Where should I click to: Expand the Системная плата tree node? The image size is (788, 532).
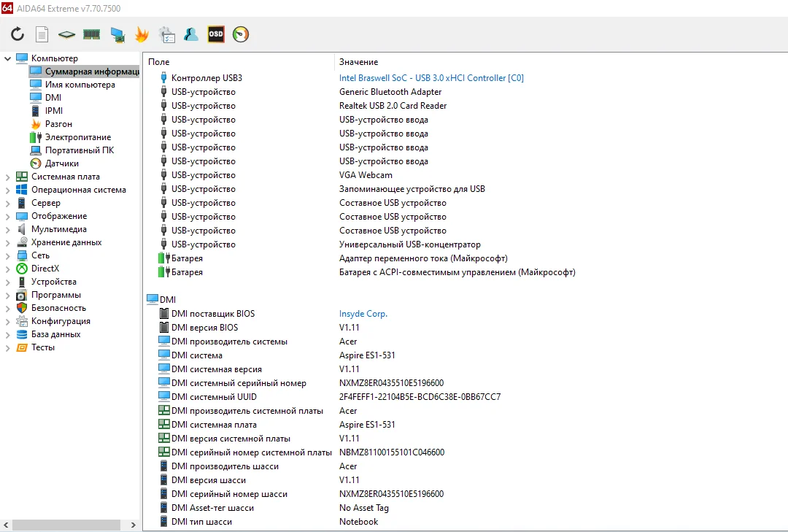click(x=7, y=177)
